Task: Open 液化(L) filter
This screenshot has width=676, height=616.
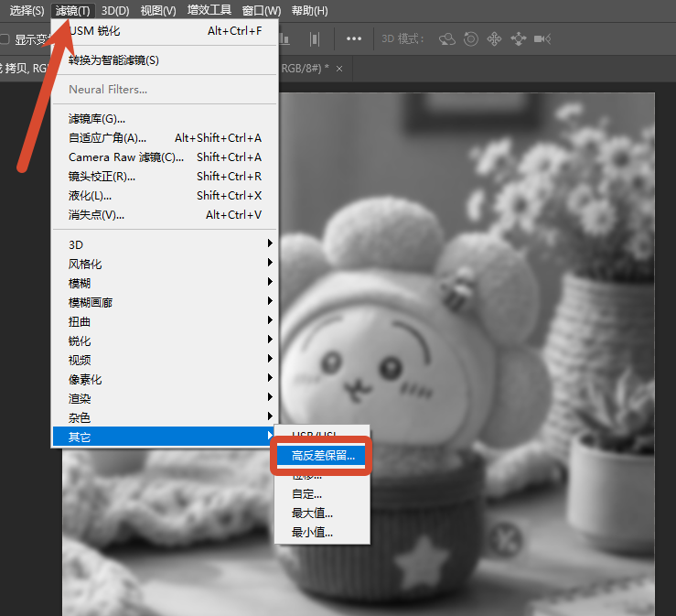Action: [165, 195]
